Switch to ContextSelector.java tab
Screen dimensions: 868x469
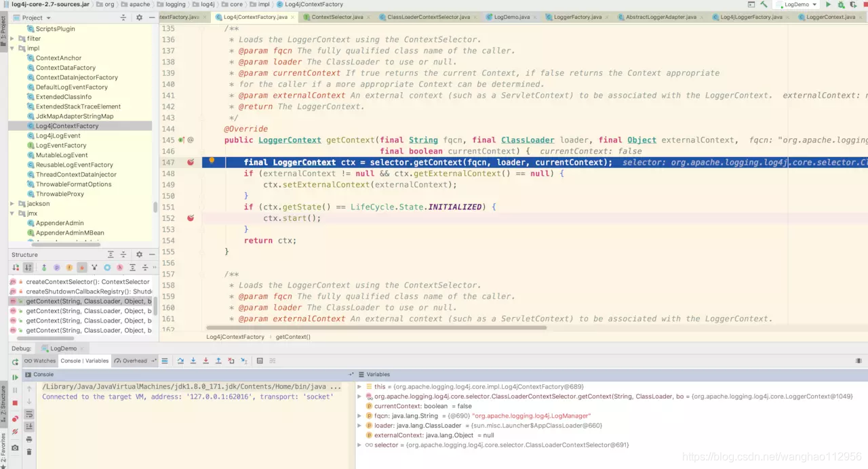point(336,17)
